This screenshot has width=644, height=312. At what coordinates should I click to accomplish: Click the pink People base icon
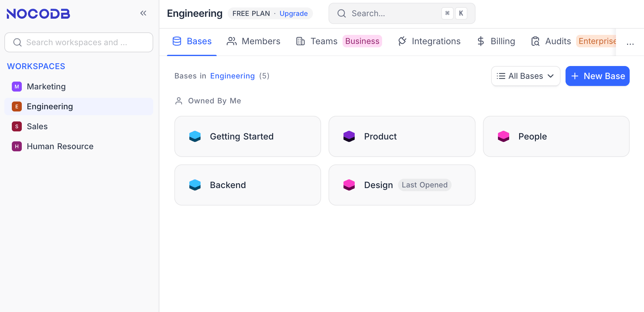click(503, 136)
